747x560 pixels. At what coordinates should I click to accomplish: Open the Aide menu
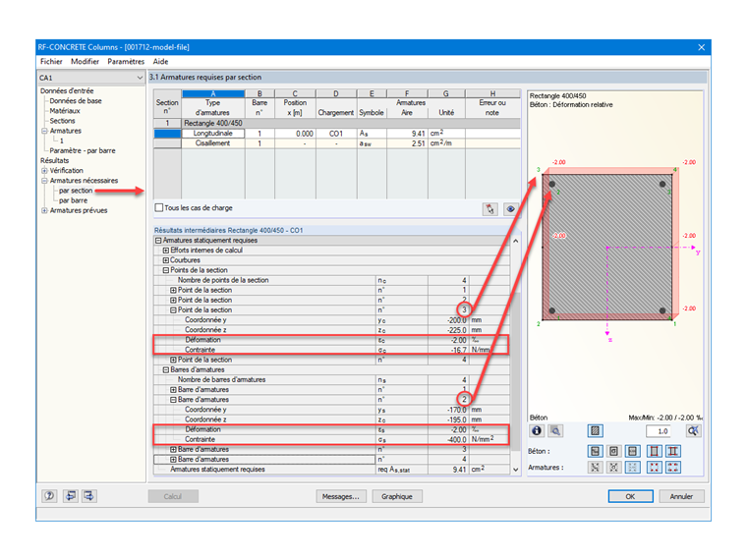[x=160, y=62]
